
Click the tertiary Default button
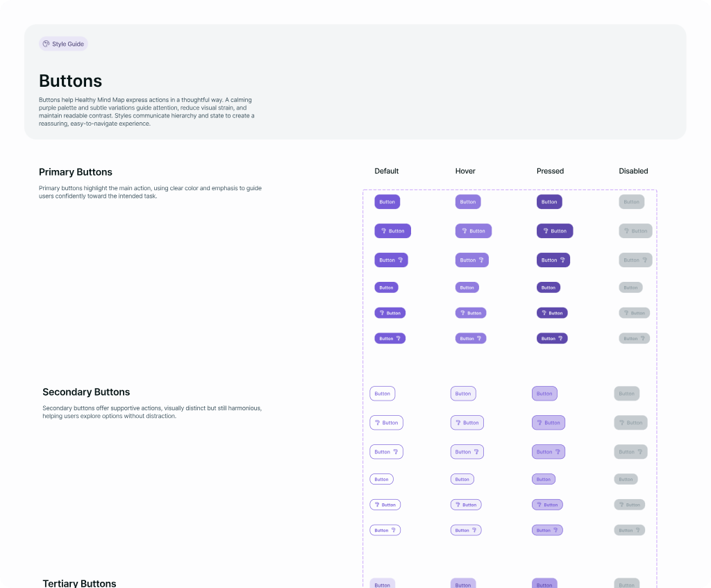pos(383,583)
